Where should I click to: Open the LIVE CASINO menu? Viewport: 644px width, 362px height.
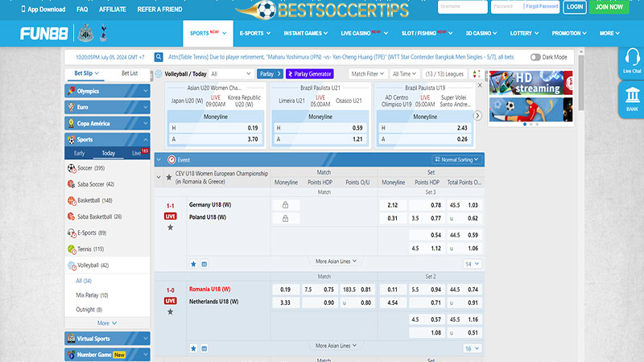click(x=364, y=33)
